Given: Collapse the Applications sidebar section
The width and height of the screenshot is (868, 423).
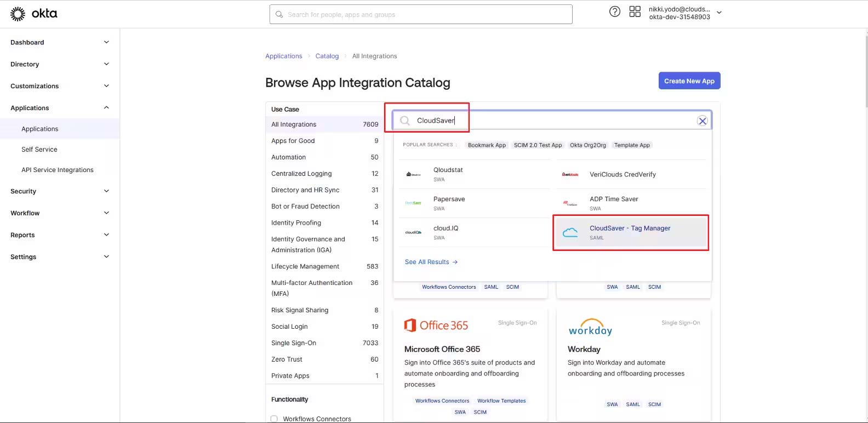Looking at the screenshot, I should (106, 108).
